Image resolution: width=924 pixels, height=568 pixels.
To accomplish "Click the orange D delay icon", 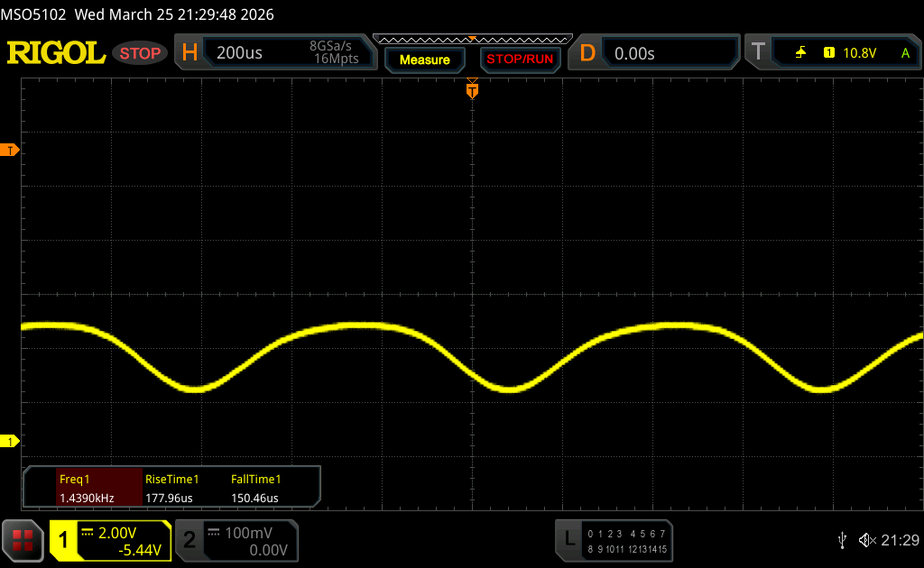I will 587,53.
